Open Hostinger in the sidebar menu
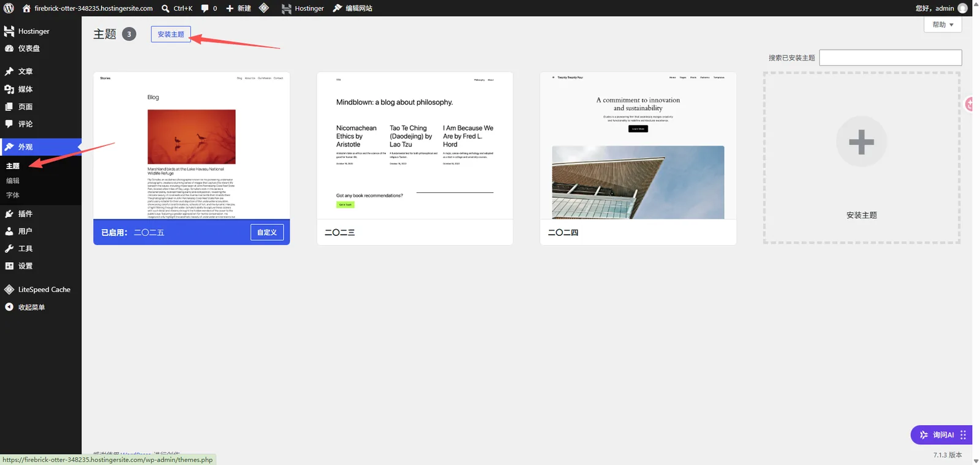Screen dimensions: 980x465 point(40,31)
